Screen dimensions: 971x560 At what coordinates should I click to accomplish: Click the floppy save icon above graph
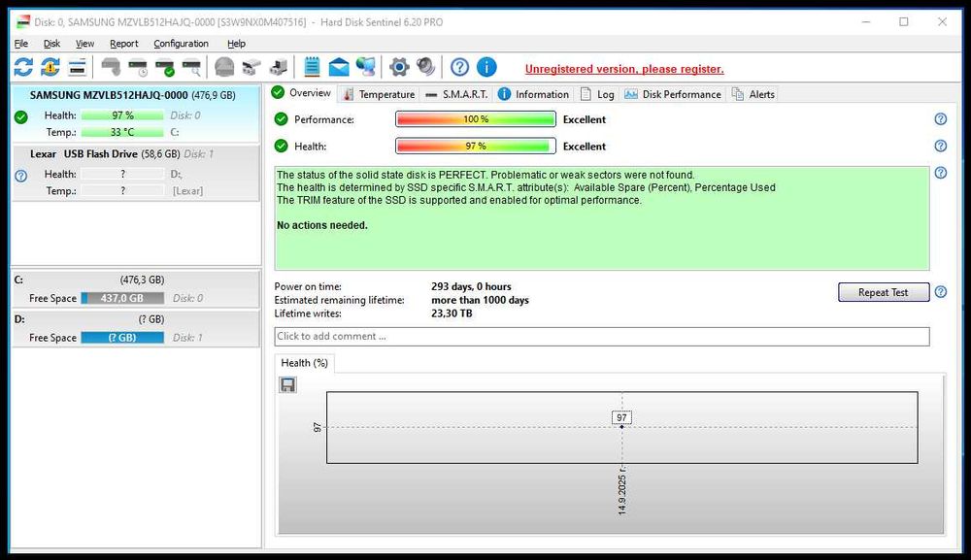click(x=288, y=385)
